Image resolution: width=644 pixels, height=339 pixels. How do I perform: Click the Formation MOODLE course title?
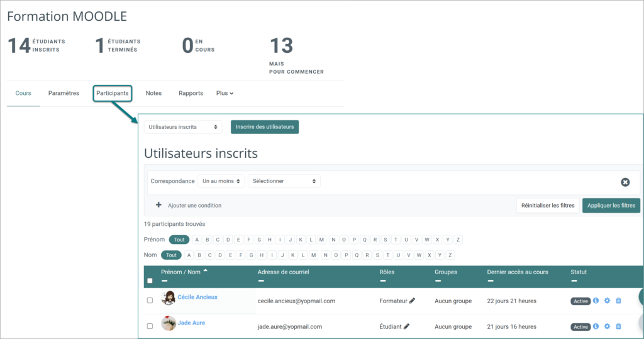tap(67, 16)
